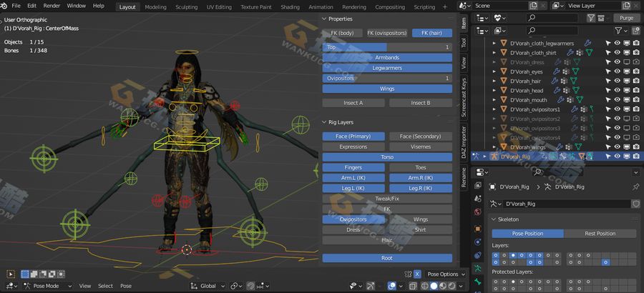The height and width of the screenshot is (293, 644).
Task: Adjust the Top slider
Action: [387, 47]
